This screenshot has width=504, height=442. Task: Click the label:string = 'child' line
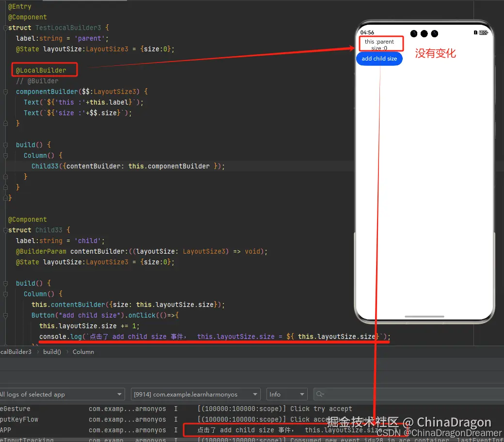click(61, 241)
